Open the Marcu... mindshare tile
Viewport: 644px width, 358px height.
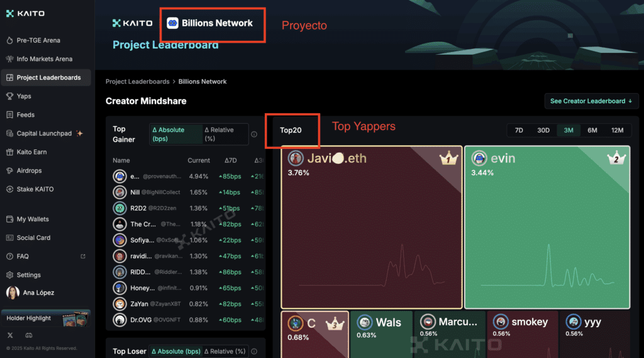coord(450,334)
